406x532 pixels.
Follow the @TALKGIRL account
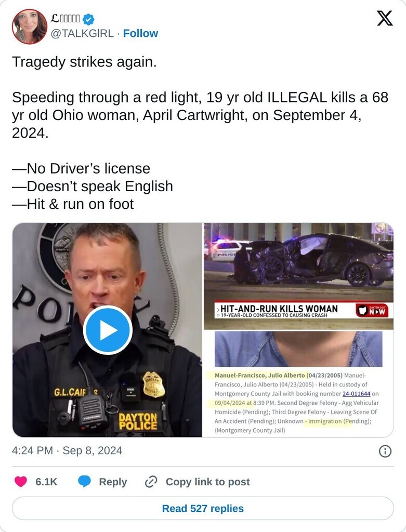pyautogui.click(x=140, y=33)
